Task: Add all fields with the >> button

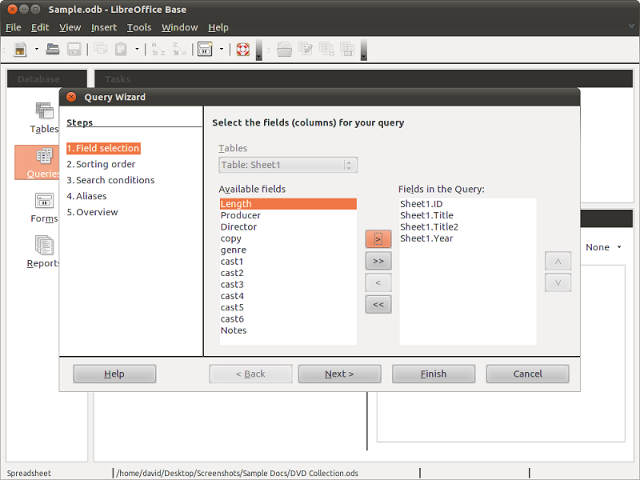Action: coord(378,261)
